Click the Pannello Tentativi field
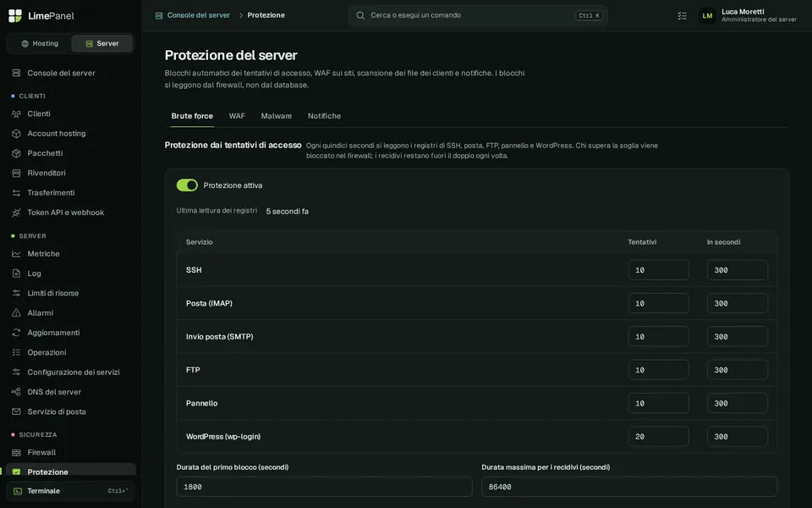The image size is (812, 508). [658, 403]
